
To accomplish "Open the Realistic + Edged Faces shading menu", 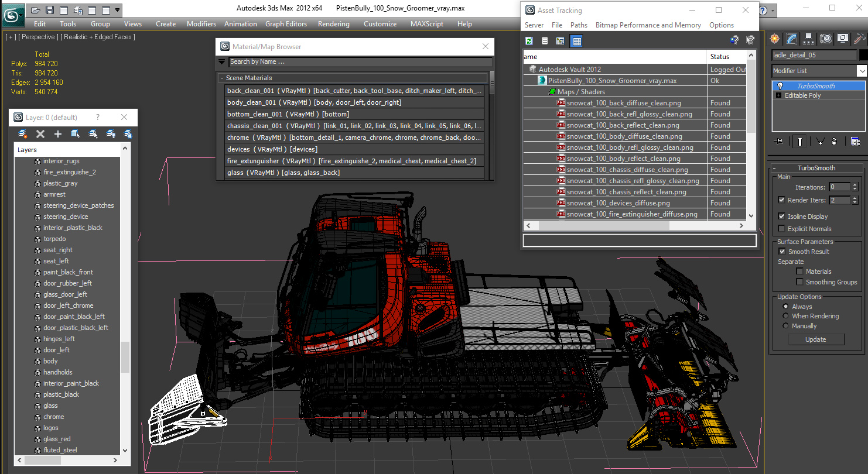I will coord(98,37).
